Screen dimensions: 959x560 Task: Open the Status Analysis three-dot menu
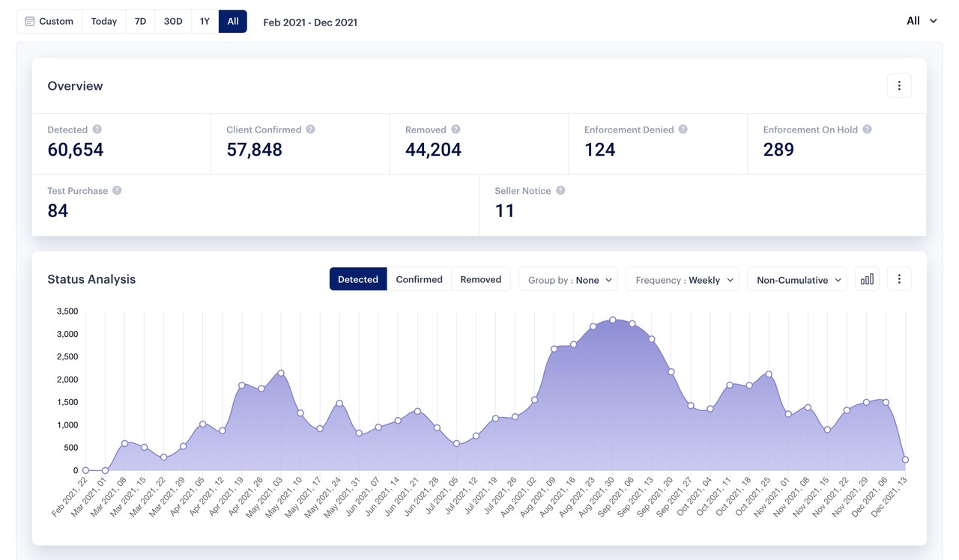pos(899,279)
